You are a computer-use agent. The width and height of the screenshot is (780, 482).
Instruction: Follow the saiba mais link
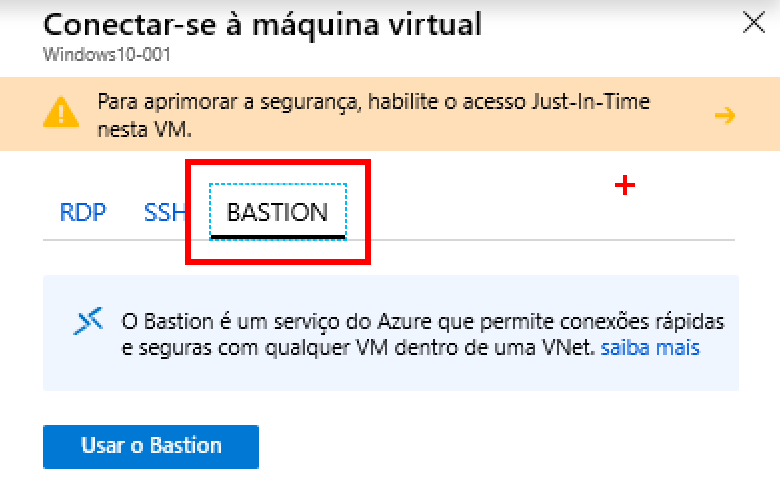(x=650, y=348)
